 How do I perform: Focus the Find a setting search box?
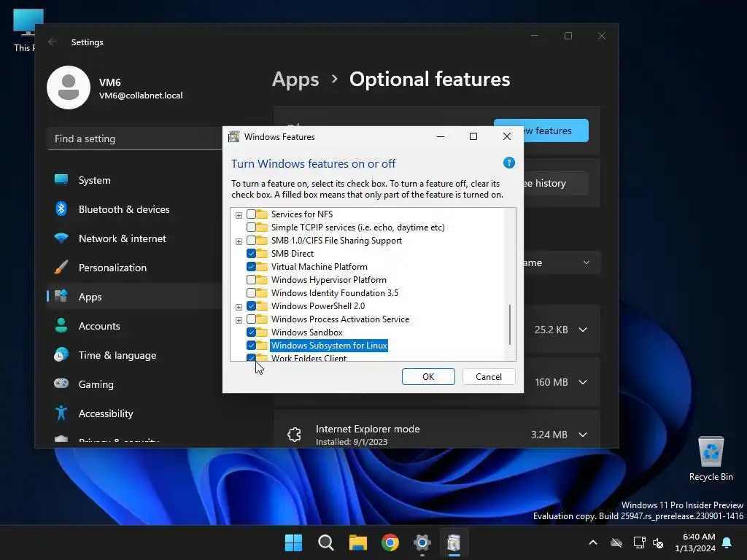[x=135, y=139]
